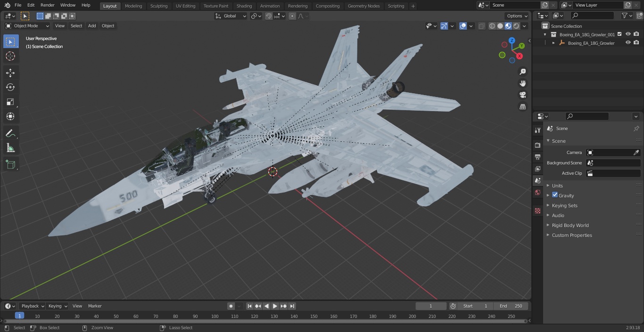
Task: Activate the 3D Cursor tool
Action: (x=10, y=56)
